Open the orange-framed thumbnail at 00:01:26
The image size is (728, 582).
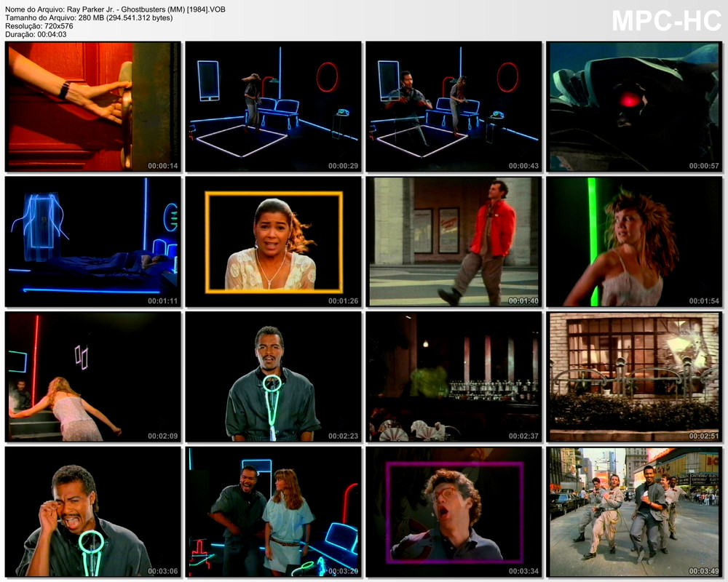tap(273, 242)
